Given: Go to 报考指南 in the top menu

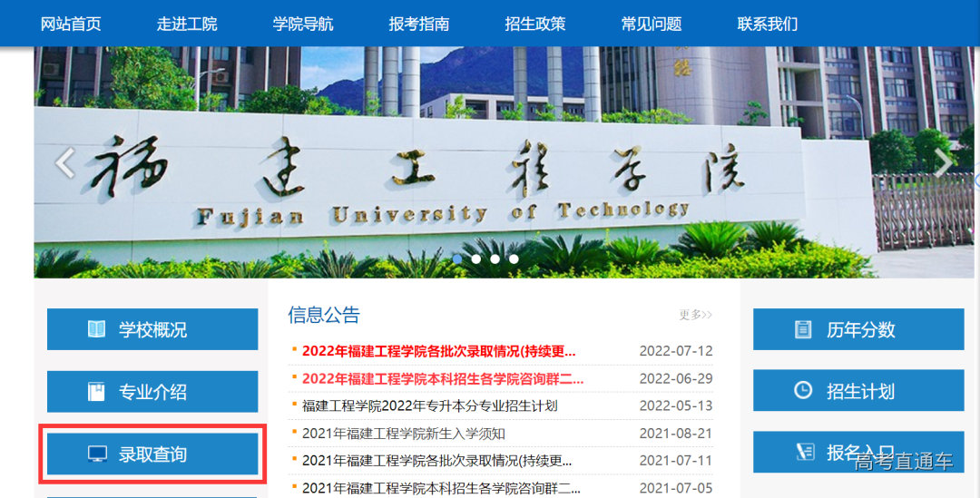Looking at the screenshot, I should [x=418, y=24].
